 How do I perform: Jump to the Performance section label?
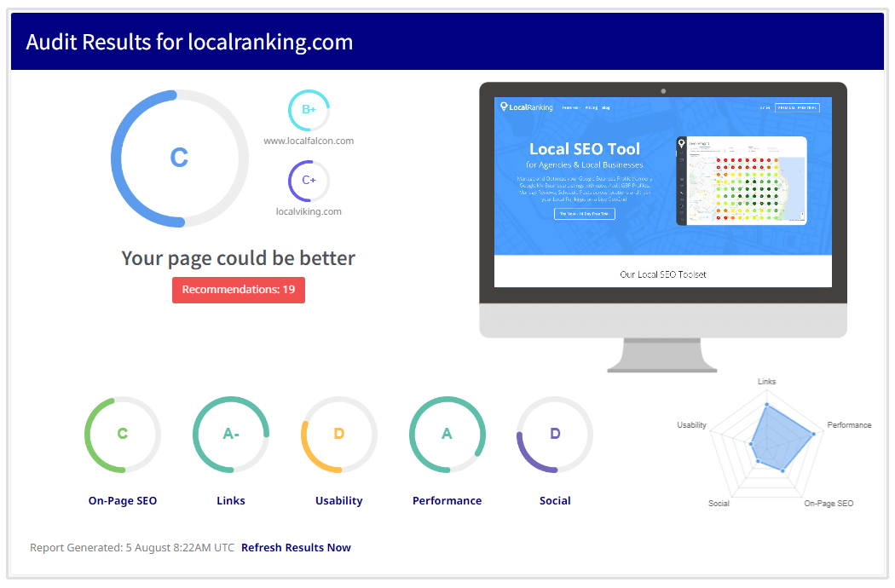[x=447, y=501]
